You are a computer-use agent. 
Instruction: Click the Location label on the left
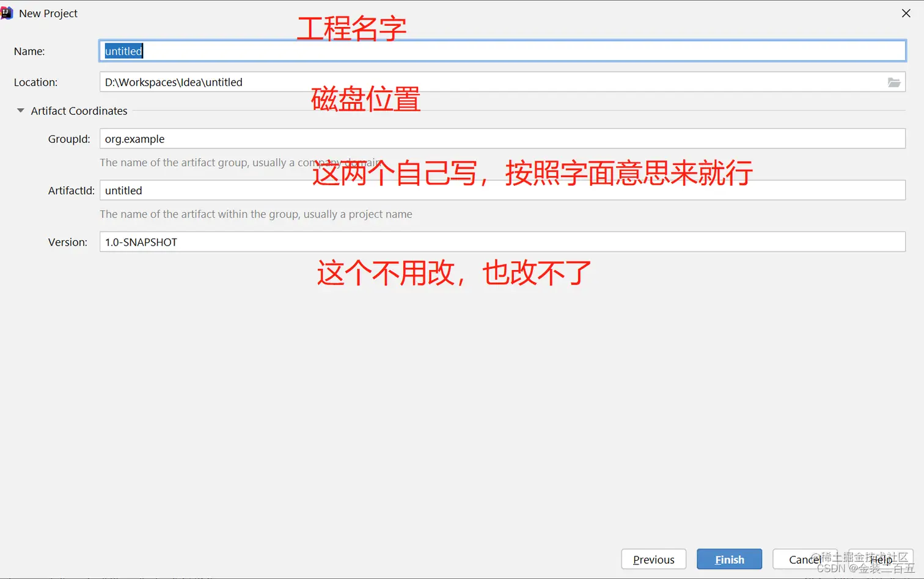pos(35,82)
